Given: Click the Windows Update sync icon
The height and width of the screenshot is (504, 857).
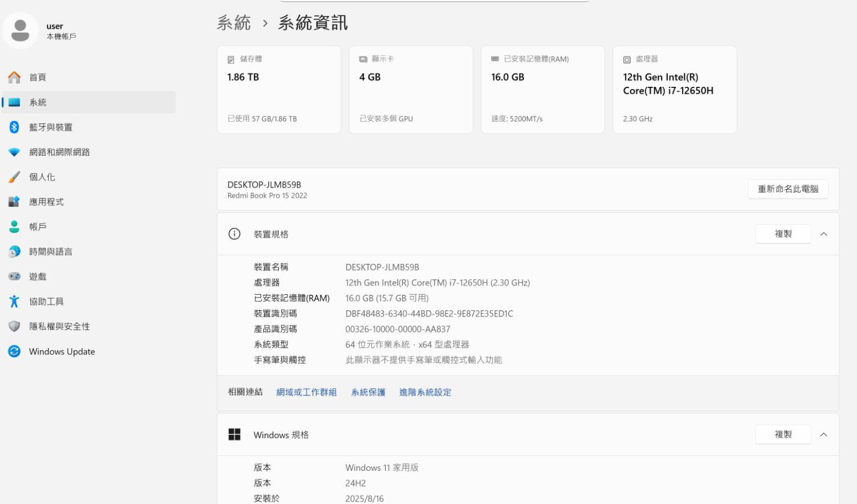Looking at the screenshot, I should point(14,351).
